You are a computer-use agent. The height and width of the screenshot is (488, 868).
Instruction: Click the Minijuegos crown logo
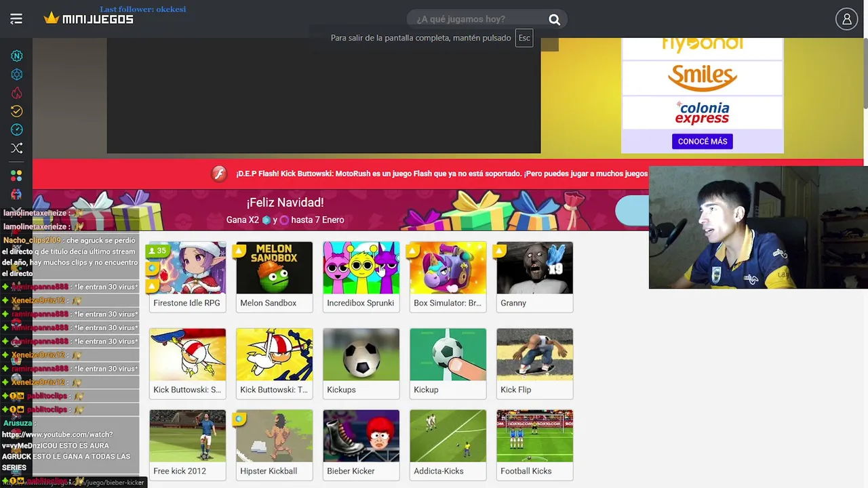[x=88, y=19]
